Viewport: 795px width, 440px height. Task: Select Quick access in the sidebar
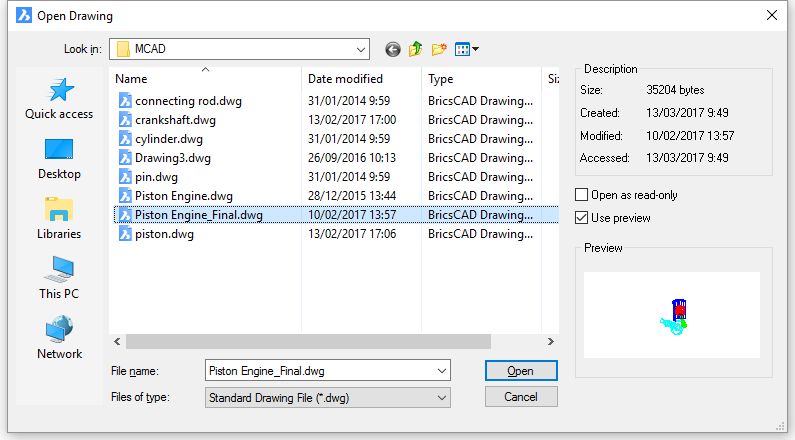(x=59, y=99)
